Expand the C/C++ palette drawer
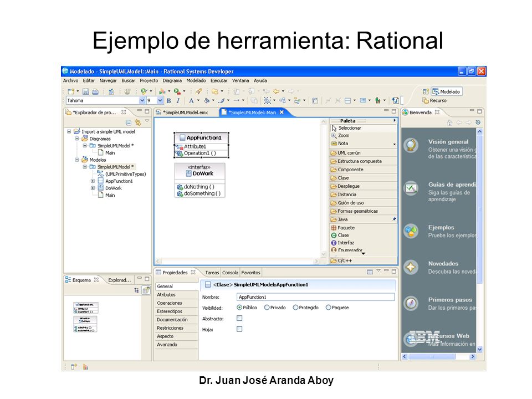The height and width of the screenshot is (399, 532). [363, 260]
